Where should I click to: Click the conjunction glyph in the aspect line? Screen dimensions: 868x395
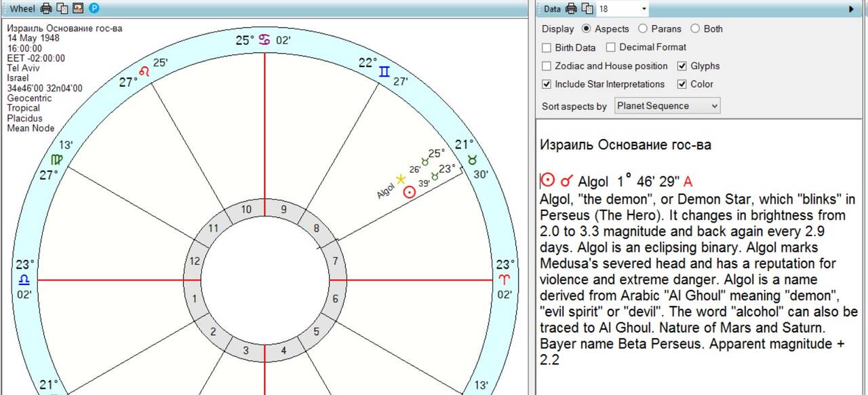tap(567, 181)
